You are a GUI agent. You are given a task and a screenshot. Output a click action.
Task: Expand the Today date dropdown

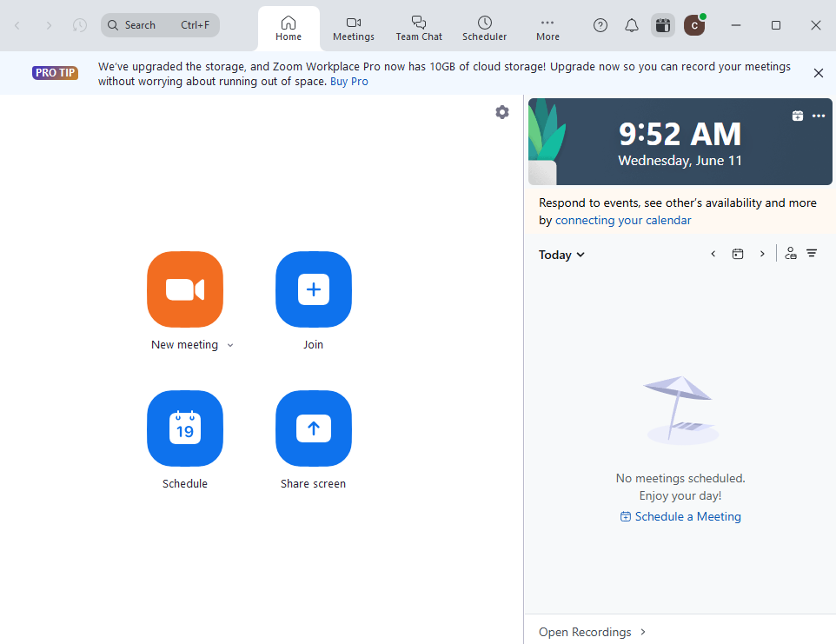[x=561, y=255]
